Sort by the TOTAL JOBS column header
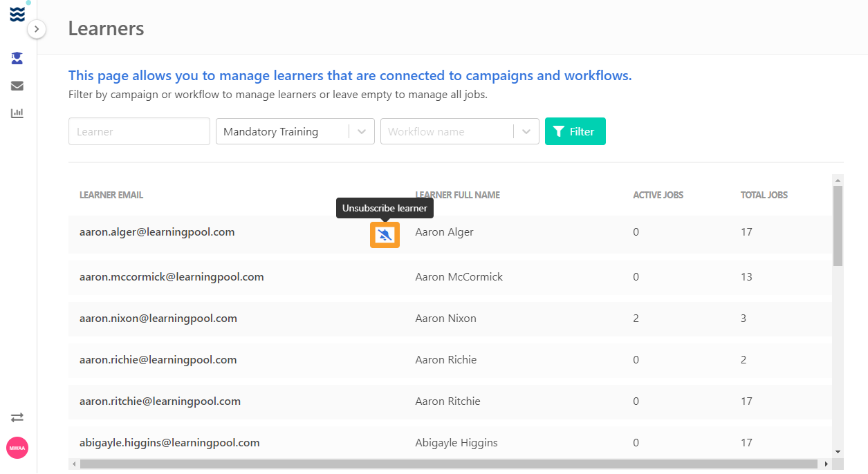The width and height of the screenshot is (868, 474). pyautogui.click(x=764, y=195)
